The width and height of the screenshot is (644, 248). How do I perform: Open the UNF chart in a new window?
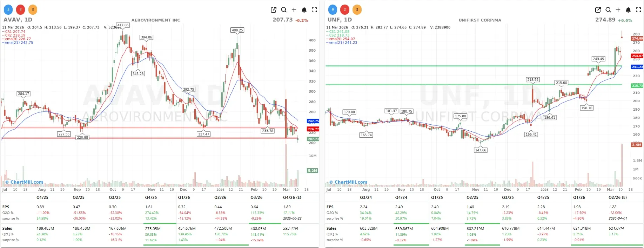pyautogui.click(x=598, y=10)
